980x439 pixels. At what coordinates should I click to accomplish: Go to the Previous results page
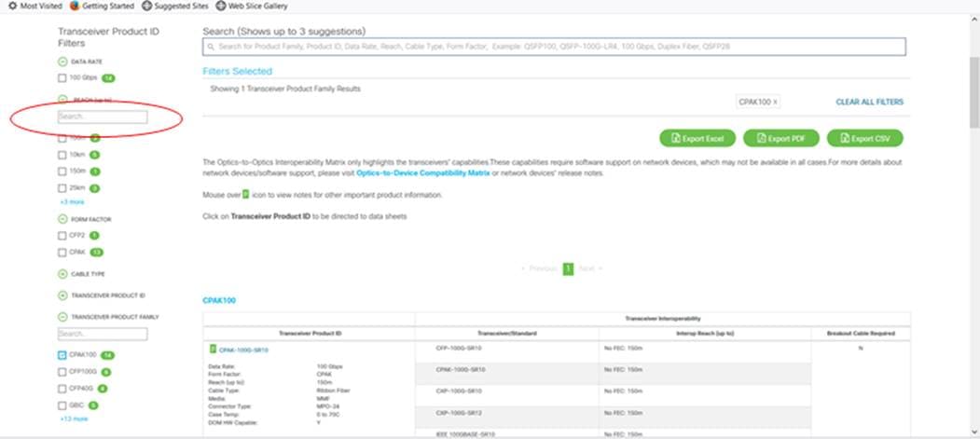click(539, 268)
